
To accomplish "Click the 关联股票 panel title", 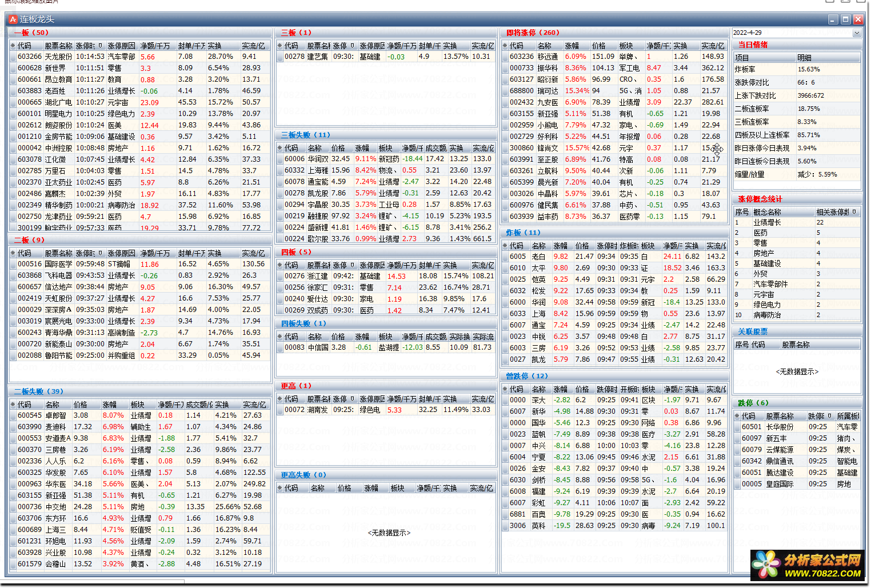I will point(753,331).
